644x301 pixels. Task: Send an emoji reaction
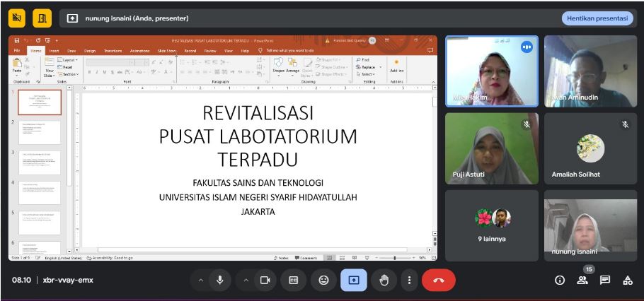[323, 280]
